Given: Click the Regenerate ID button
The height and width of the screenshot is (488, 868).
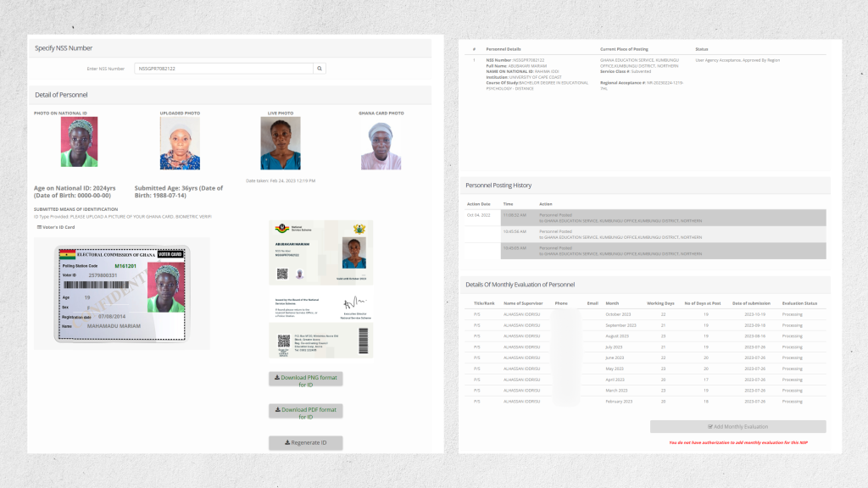Looking at the screenshot, I should (x=305, y=442).
